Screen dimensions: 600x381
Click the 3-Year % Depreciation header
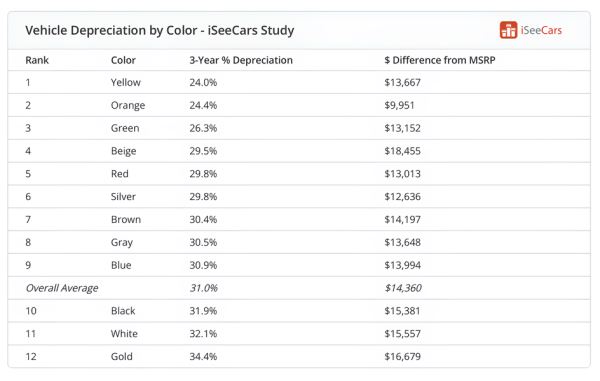[241, 60]
